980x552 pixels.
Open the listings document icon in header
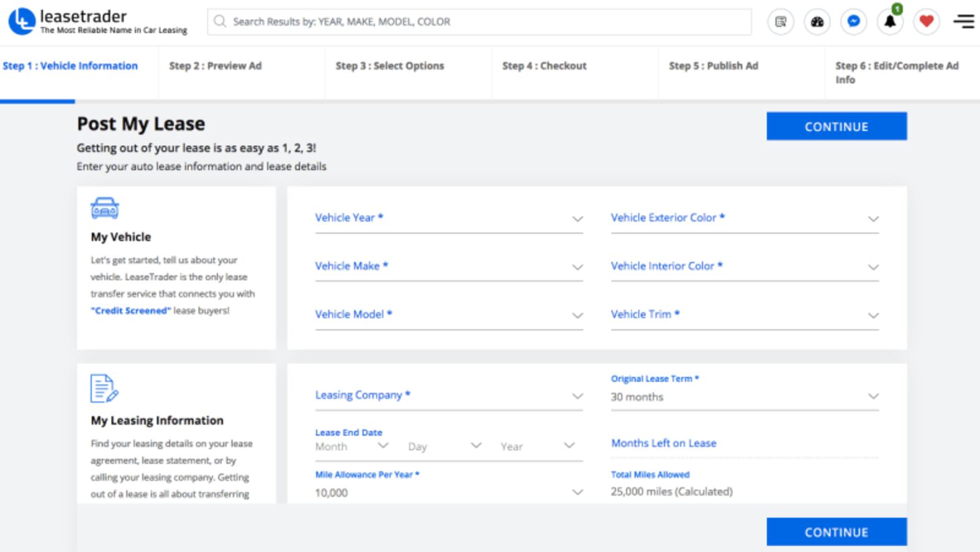(x=781, y=22)
